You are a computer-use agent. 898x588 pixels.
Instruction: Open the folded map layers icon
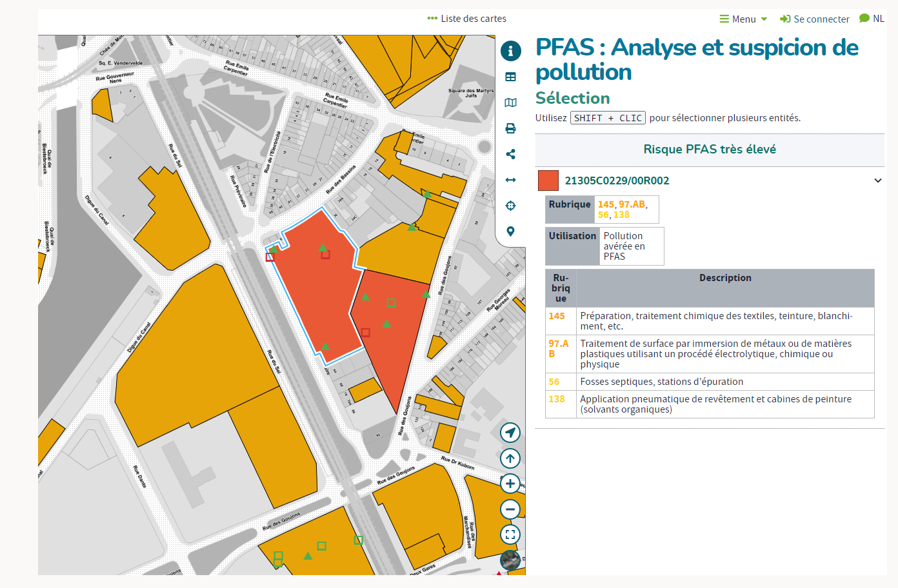pyautogui.click(x=511, y=103)
